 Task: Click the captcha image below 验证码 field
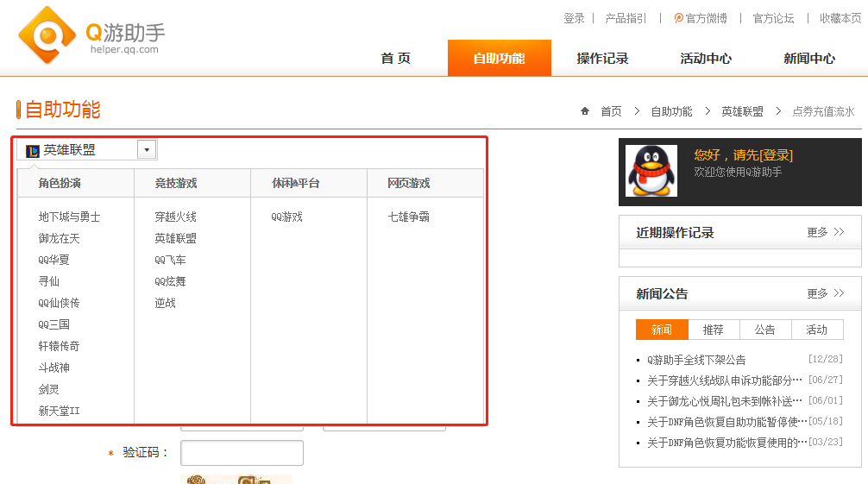[236, 479]
